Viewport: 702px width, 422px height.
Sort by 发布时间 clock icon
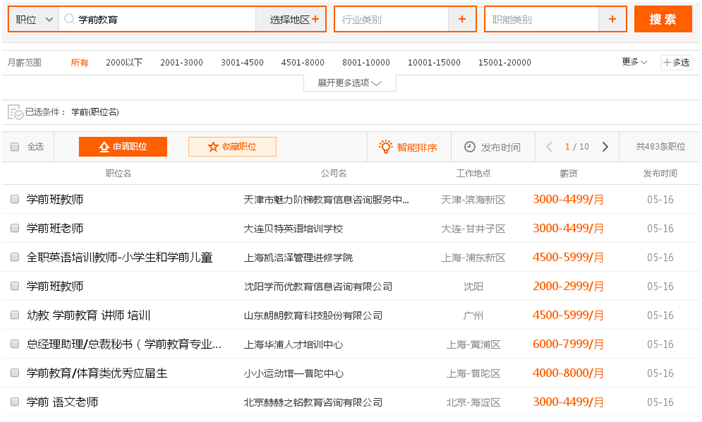pos(470,147)
